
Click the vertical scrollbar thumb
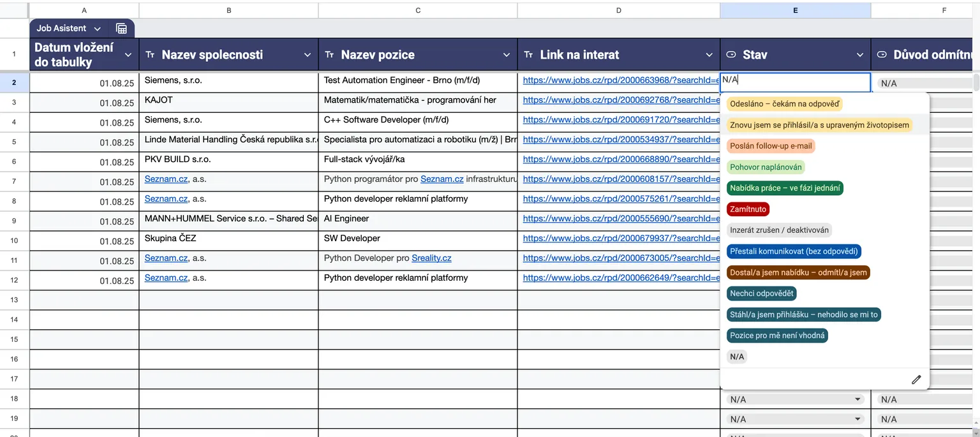point(976,83)
